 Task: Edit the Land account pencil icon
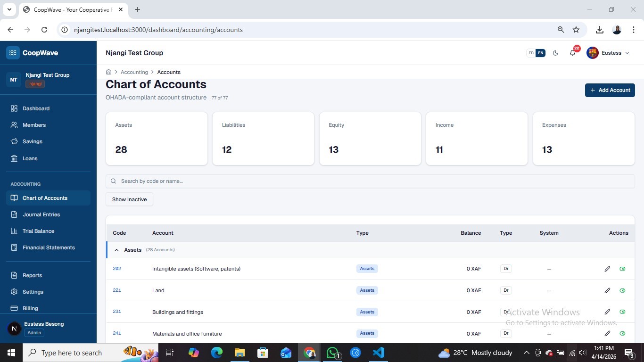[x=607, y=290]
